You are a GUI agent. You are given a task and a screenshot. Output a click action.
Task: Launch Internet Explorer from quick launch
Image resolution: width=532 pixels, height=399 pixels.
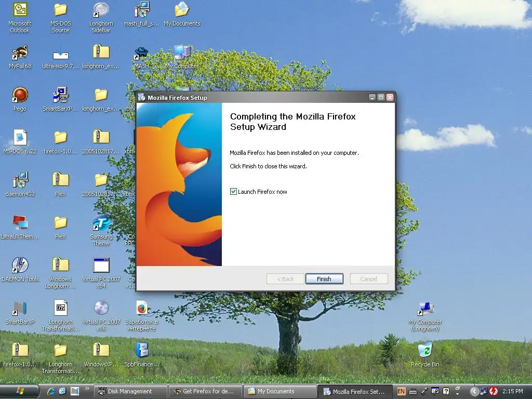tap(51, 391)
